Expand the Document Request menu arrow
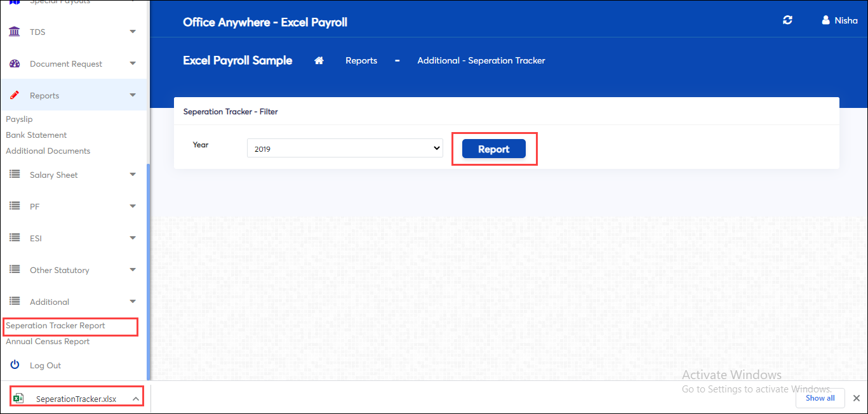868x414 pixels. point(133,63)
